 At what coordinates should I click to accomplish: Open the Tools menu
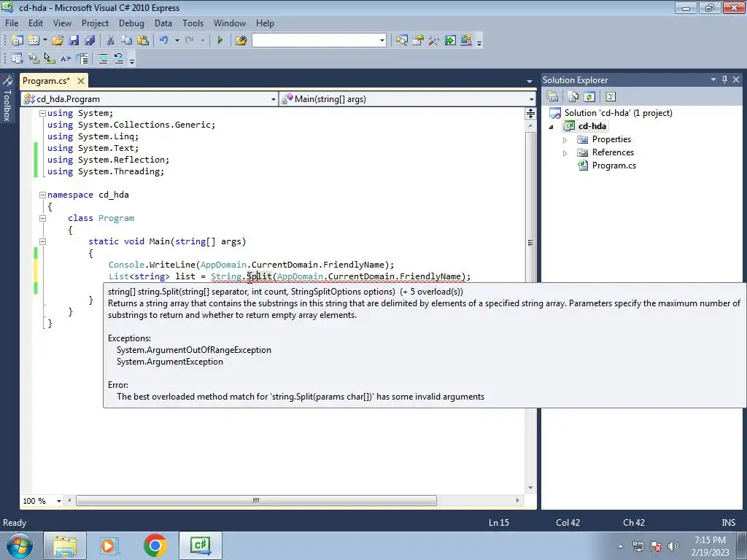pos(193,23)
